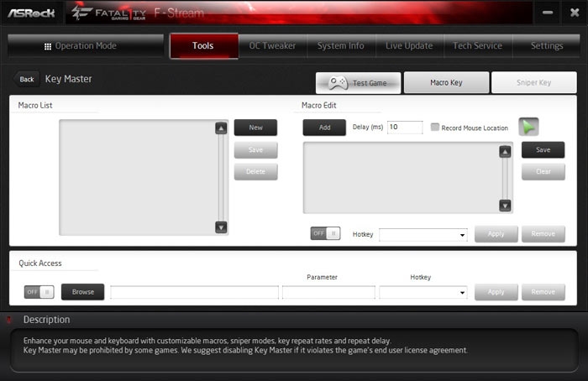This screenshot has height=381, width=588.
Task: Expand the Quick Access Hotkey dropdown
Action: pyautogui.click(x=423, y=292)
